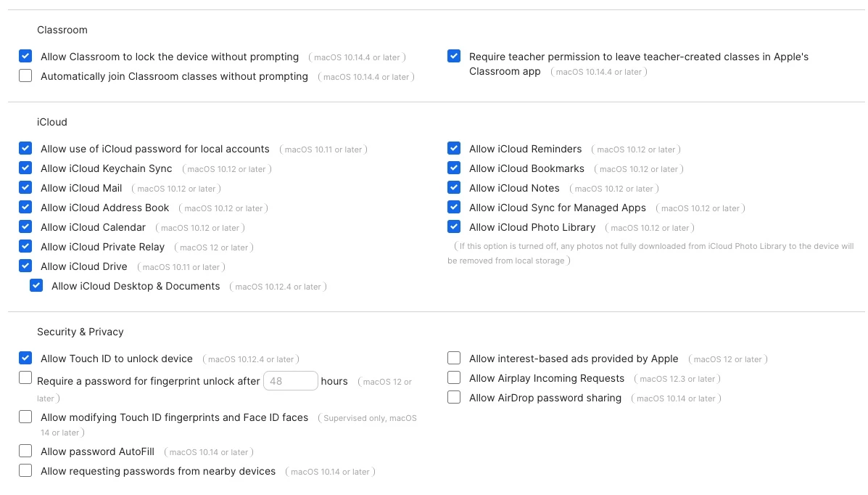Check Allow AirDrop password sharing
This screenshot has height=495, width=868.
coord(454,398)
